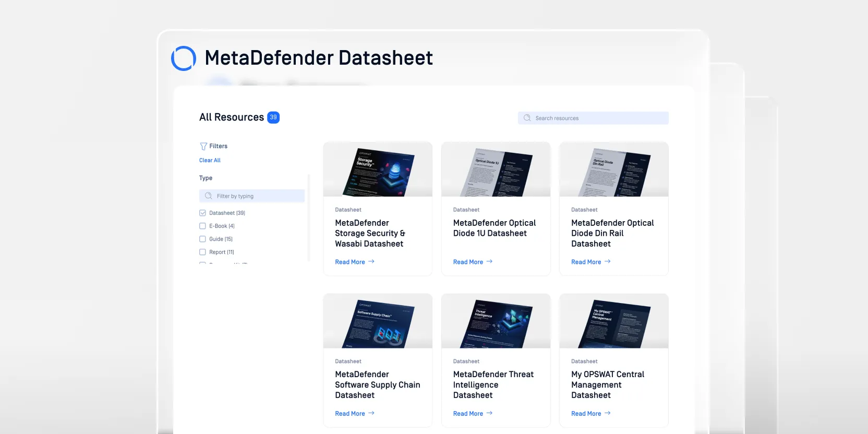The width and height of the screenshot is (868, 434).
Task: Click the title MetaDefender Optical Diode 1U Datasheet
Action: point(495,228)
